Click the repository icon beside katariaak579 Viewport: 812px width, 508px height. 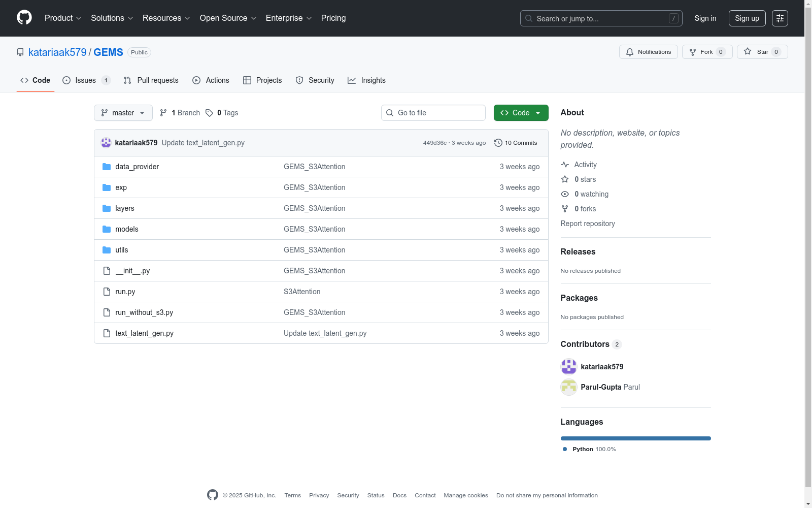point(20,52)
